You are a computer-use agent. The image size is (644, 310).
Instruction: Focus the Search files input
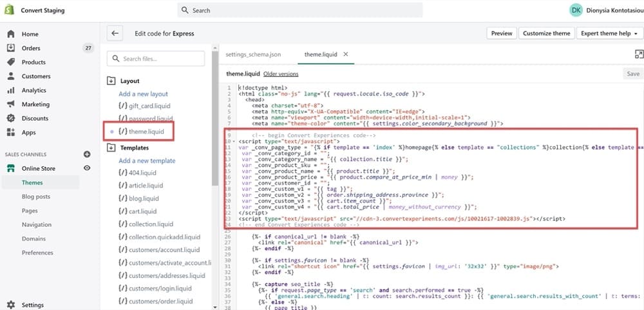pos(156,59)
